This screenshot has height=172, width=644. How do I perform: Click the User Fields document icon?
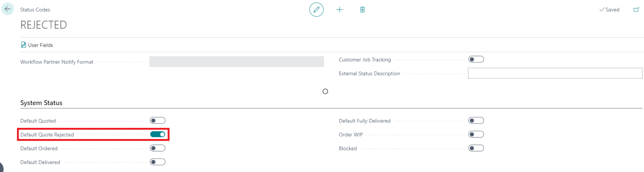[x=24, y=45]
